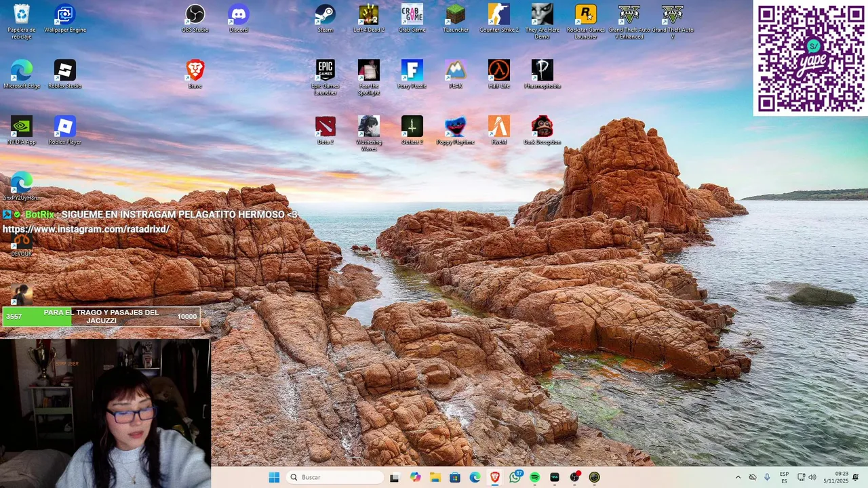The image size is (868, 488).
Task: Select the Furry Puzzle shortcut
Action: (412, 75)
